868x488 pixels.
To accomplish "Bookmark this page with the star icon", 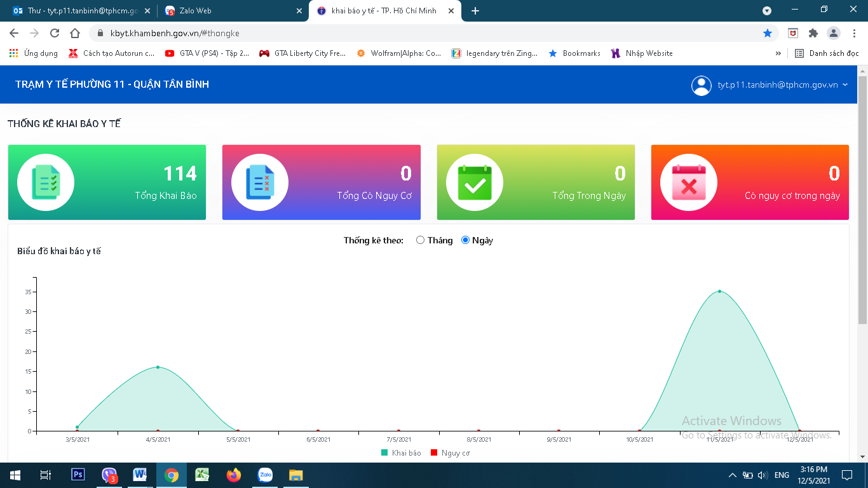I will (x=768, y=33).
